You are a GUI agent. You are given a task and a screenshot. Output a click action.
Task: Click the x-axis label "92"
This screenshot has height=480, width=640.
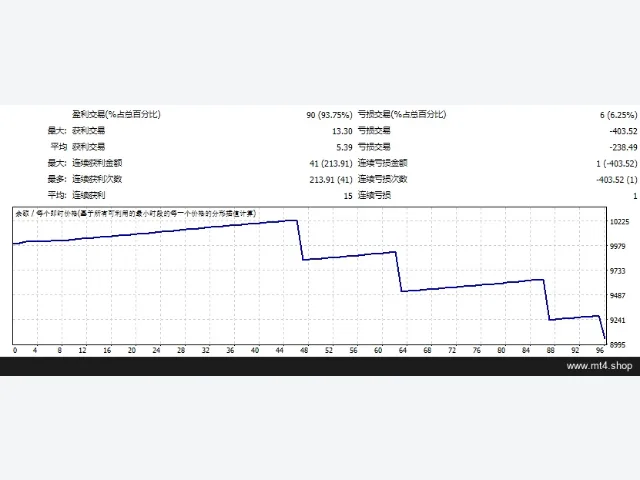pos(576,350)
